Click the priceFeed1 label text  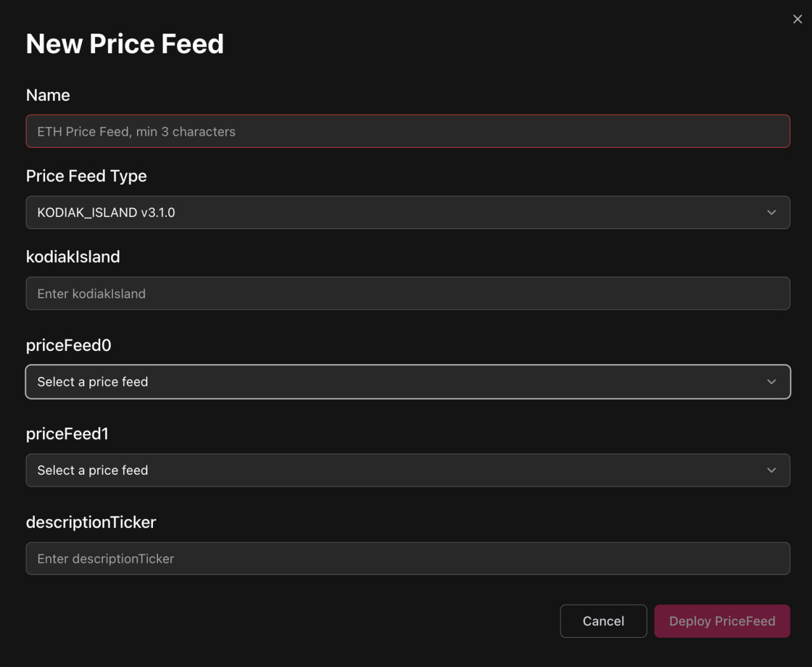click(67, 433)
